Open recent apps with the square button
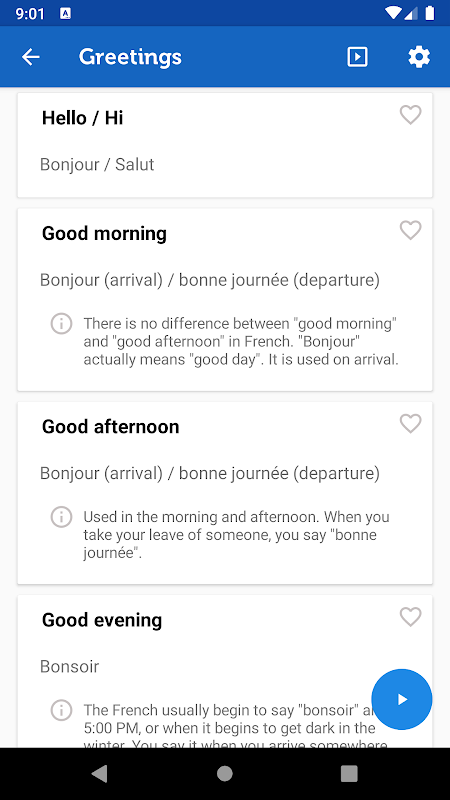The width and height of the screenshot is (450, 800). click(x=349, y=774)
